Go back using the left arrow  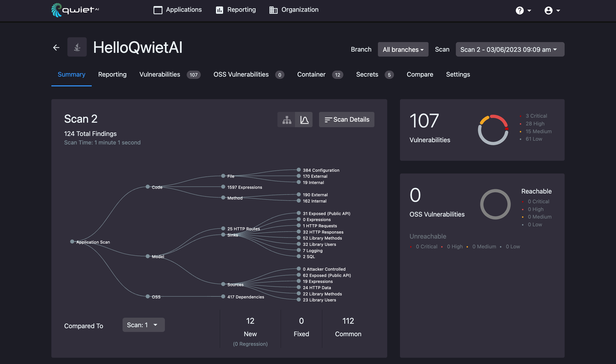coord(56,47)
